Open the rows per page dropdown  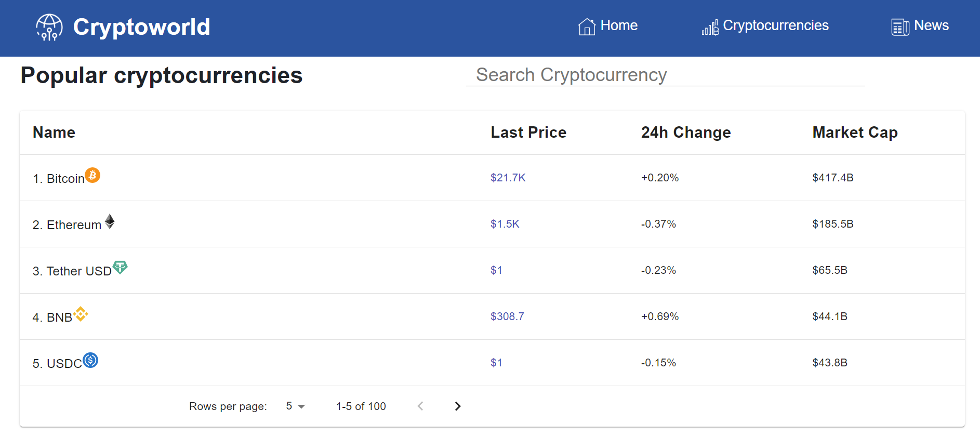295,406
